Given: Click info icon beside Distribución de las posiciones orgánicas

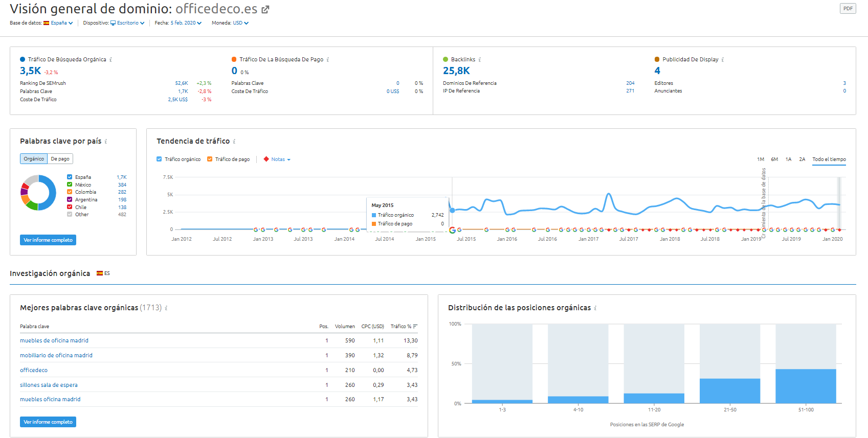Looking at the screenshot, I should coord(595,308).
